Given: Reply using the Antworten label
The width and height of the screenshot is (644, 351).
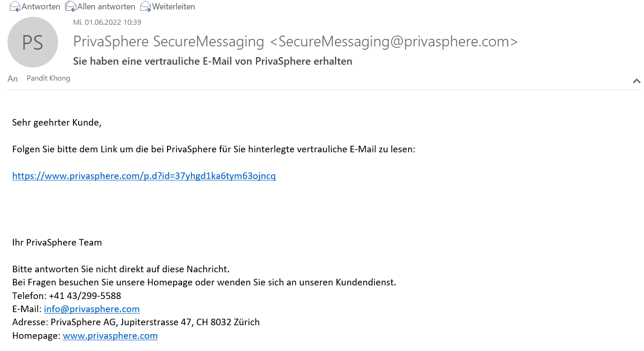Looking at the screenshot, I should 41,7.
